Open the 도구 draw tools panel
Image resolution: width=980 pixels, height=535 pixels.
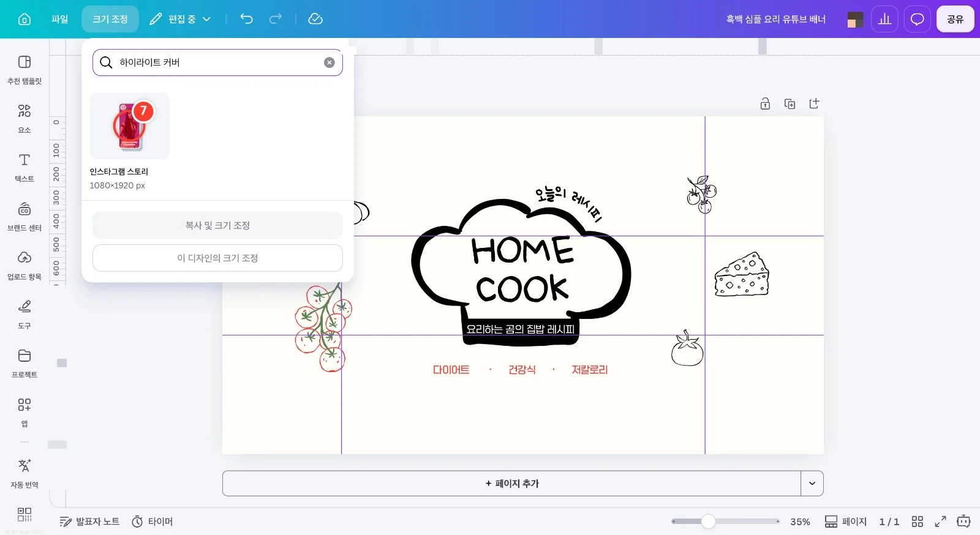click(24, 315)
